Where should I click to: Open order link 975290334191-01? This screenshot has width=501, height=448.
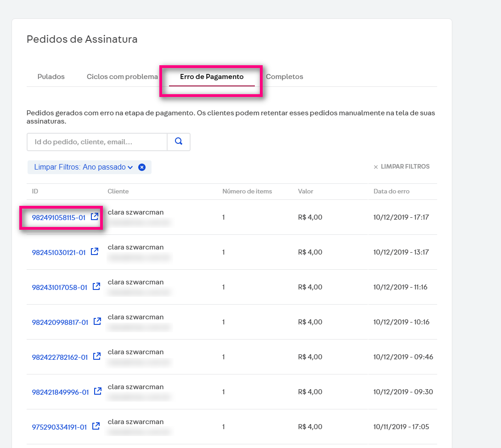59,427
